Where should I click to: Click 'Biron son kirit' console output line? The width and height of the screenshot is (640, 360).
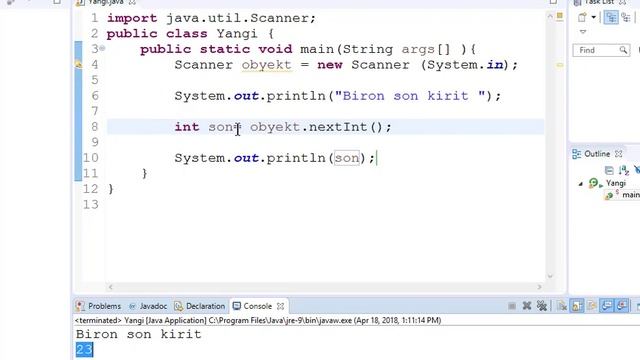(x=139, y=334)
